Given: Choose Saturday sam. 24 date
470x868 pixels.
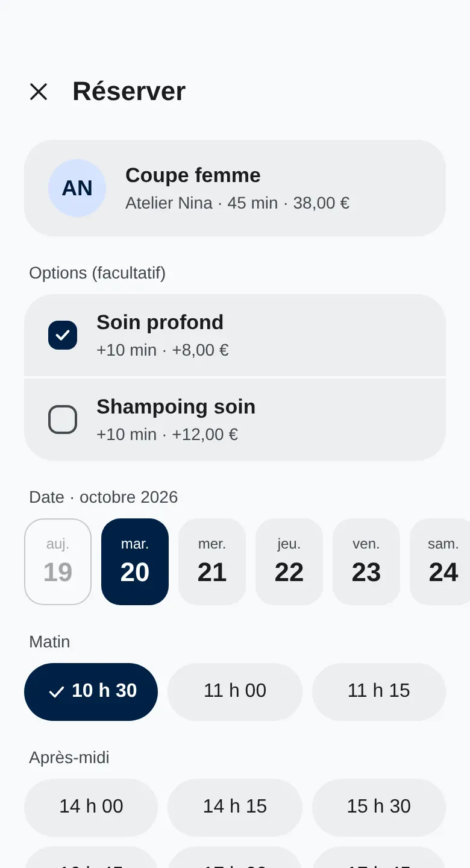Looking at the screenshot, I should (x=440, y=562).
